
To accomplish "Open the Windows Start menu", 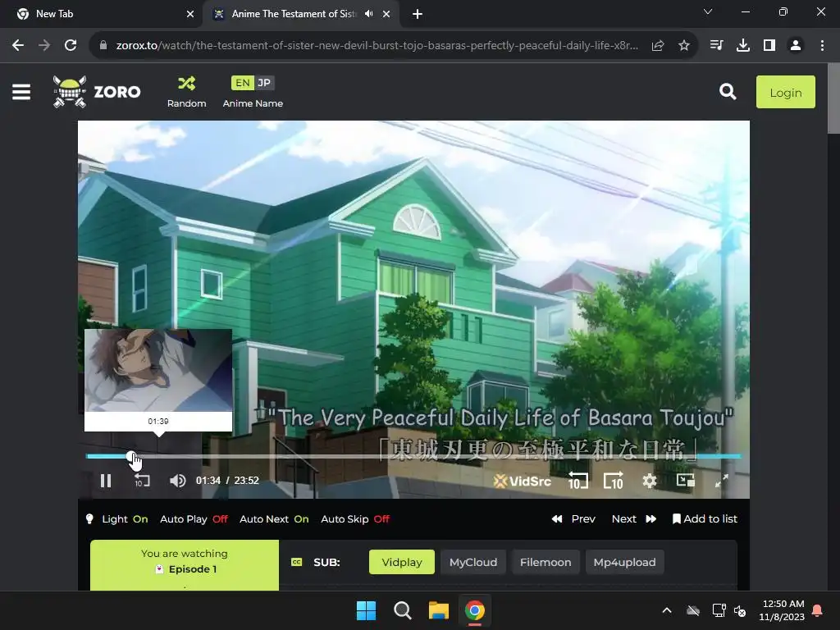I will (367, 610).
